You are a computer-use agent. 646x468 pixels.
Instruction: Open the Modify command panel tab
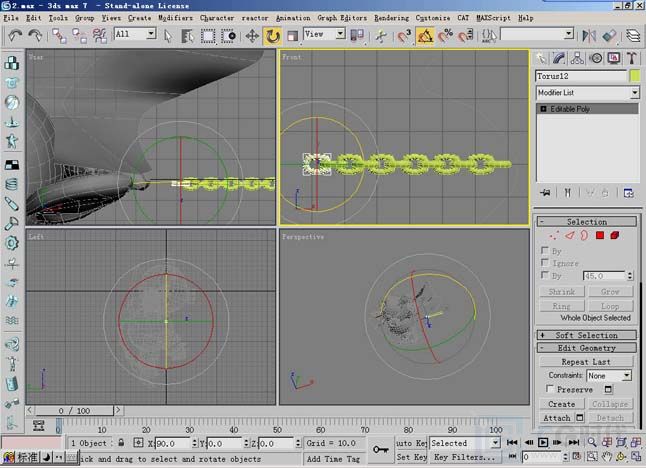pyautogui.click(x=559, y=58)
